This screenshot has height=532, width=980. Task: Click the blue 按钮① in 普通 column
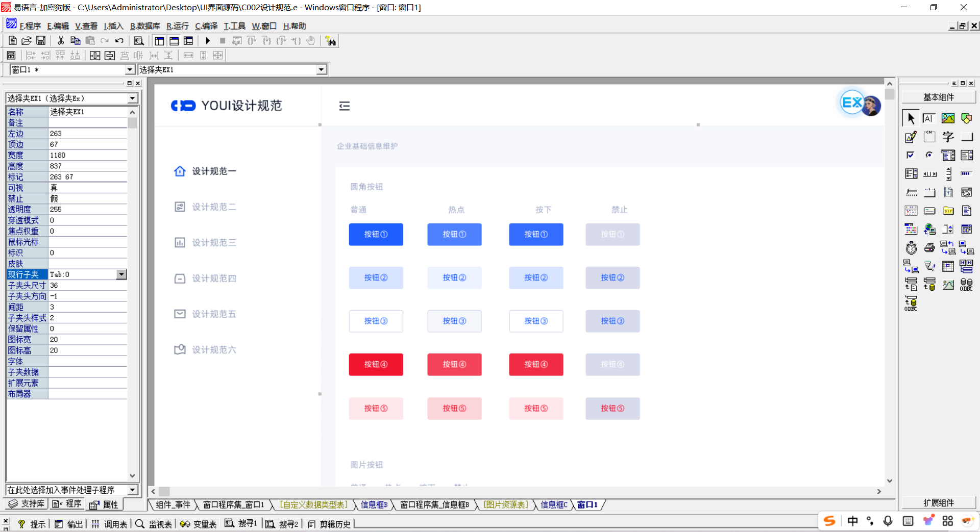click(x=376, y=235)
